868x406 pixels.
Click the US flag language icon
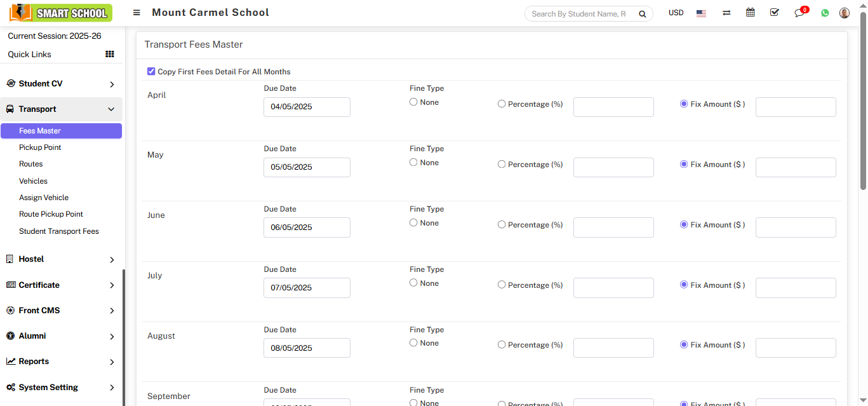click(701, 13)
